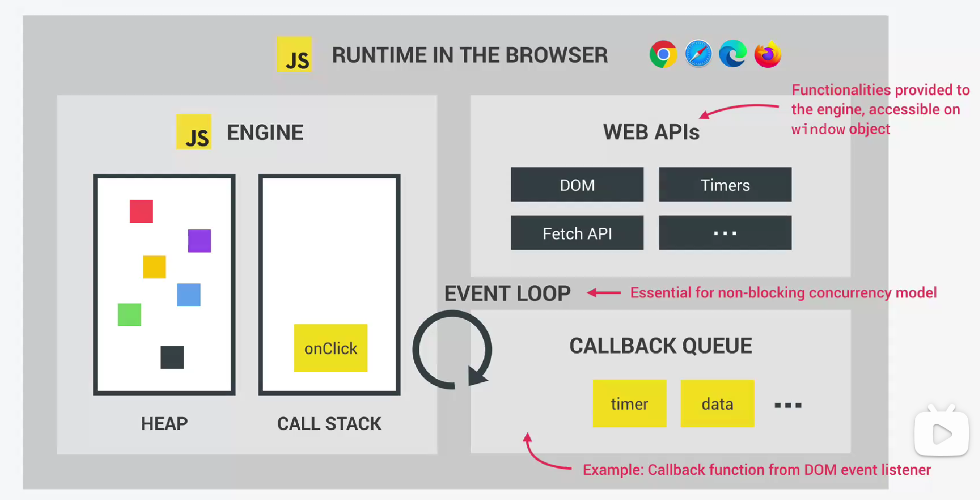This screenshot has height=500, width=980.
Task: Select the DOM block
Action: (577, 184)
